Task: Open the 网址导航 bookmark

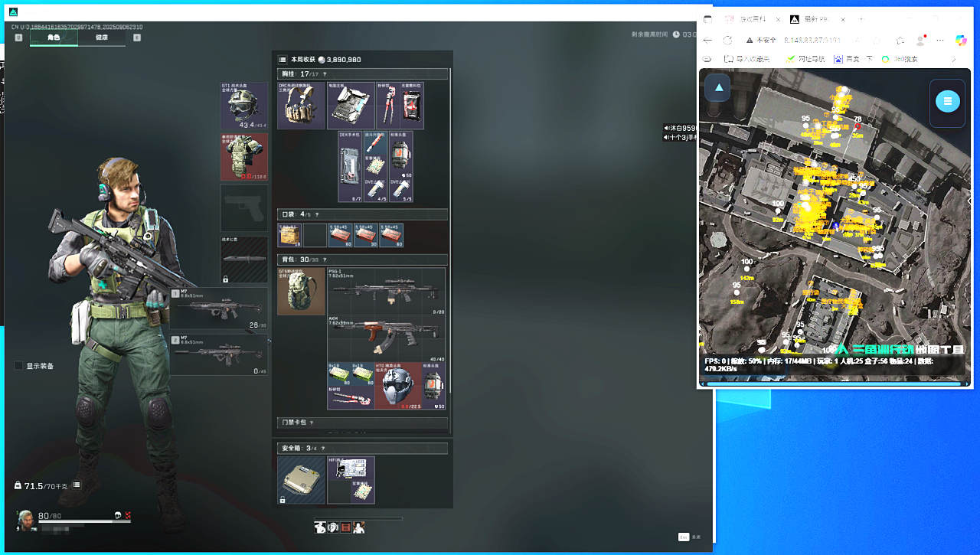Action: pyautogui.click(x=804, y=59)
